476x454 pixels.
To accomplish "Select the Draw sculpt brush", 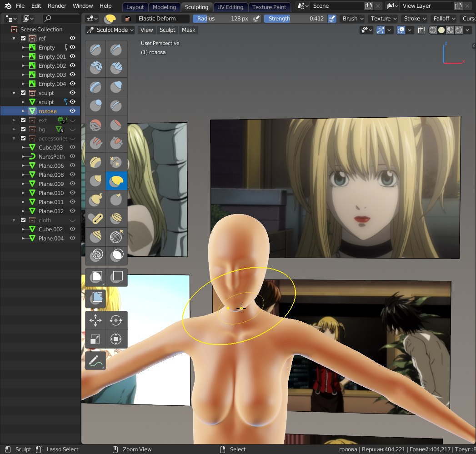I will coord(95,50).
